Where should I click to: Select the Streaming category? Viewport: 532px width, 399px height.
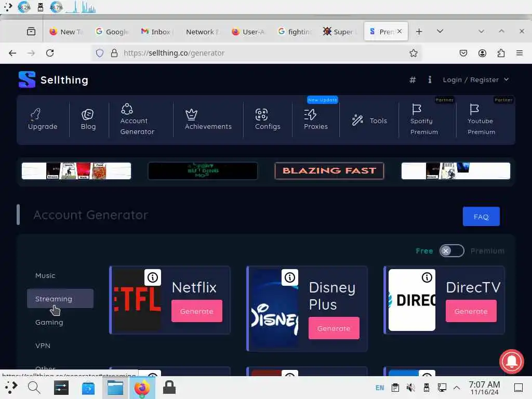point(60,299)
